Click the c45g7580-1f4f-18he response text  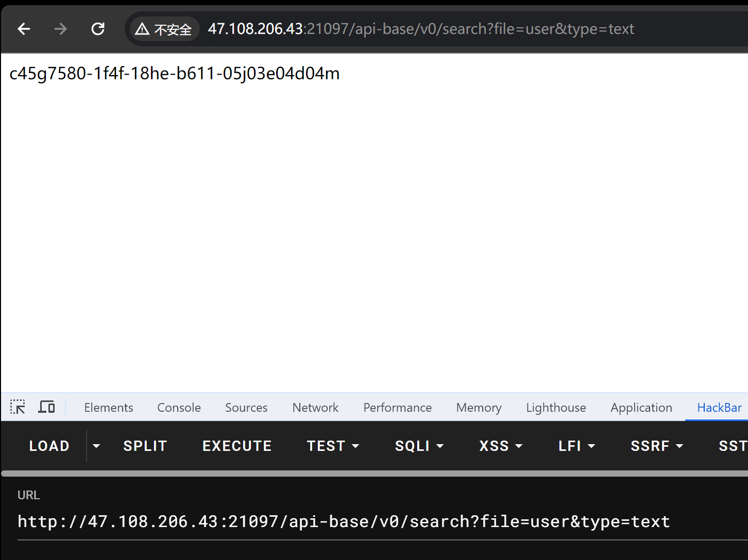[x=175, y=74]
